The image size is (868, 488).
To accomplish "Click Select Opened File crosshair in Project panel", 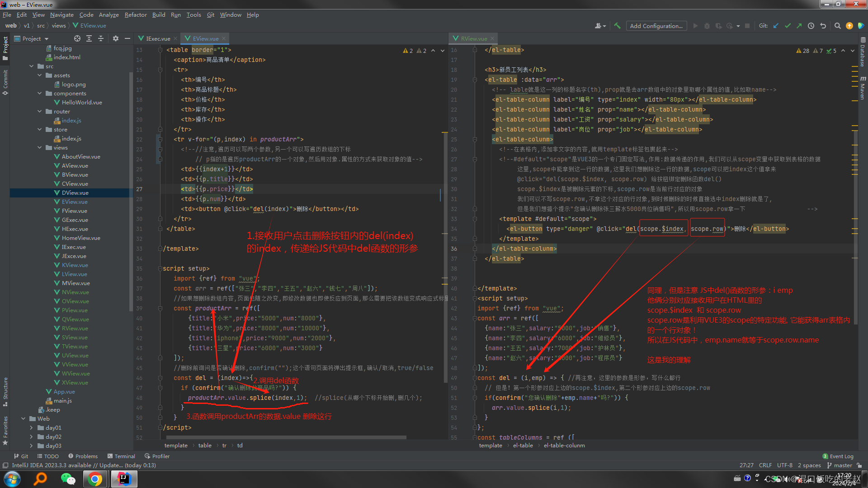I will (x=77, y=38).
